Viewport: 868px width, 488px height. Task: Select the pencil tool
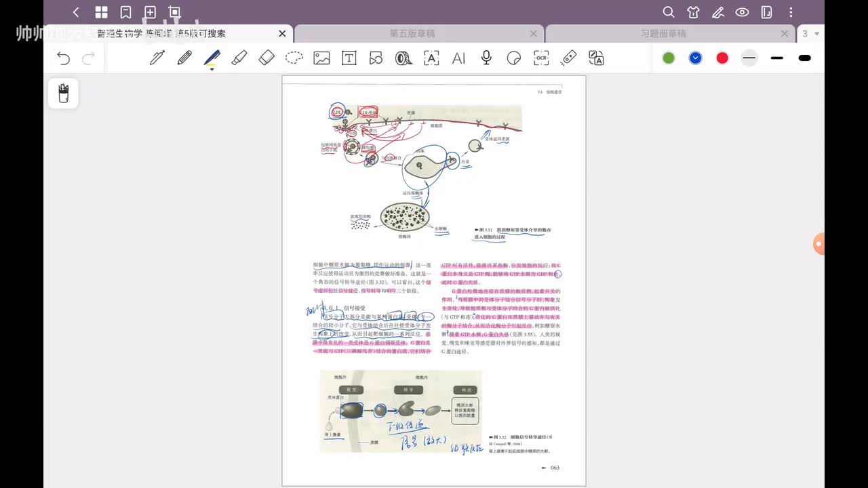(184, 58)
